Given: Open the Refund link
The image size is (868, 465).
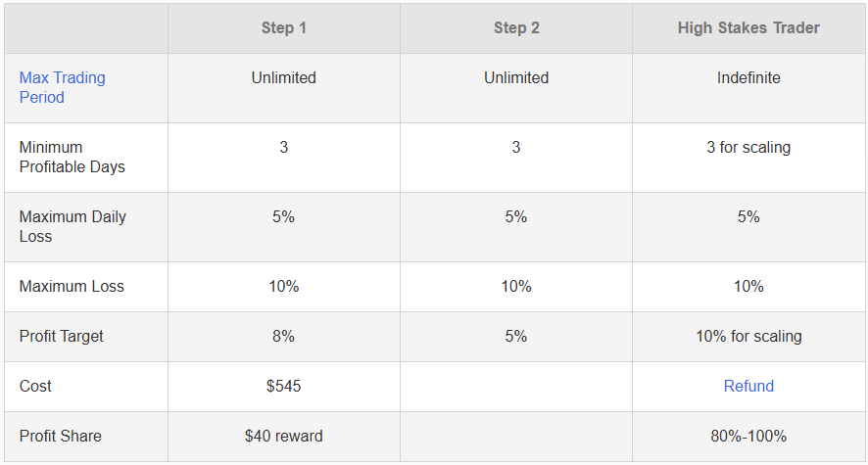Looking at the screenshot, I should coord(748,386).
